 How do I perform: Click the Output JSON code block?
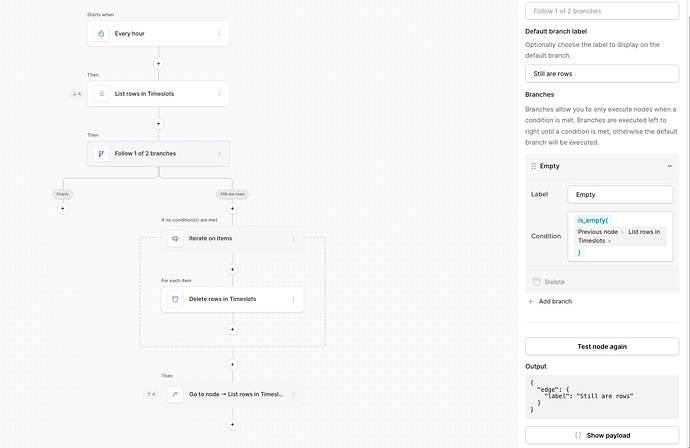tap(602, 397)
